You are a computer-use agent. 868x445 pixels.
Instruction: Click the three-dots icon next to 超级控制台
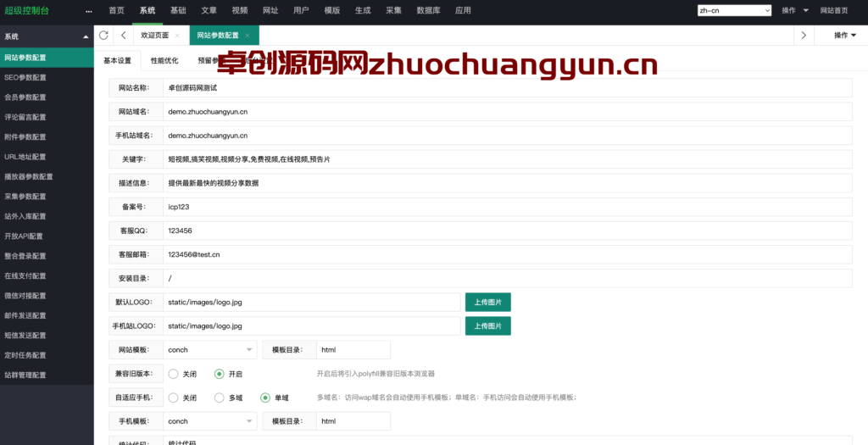[88, 10]
